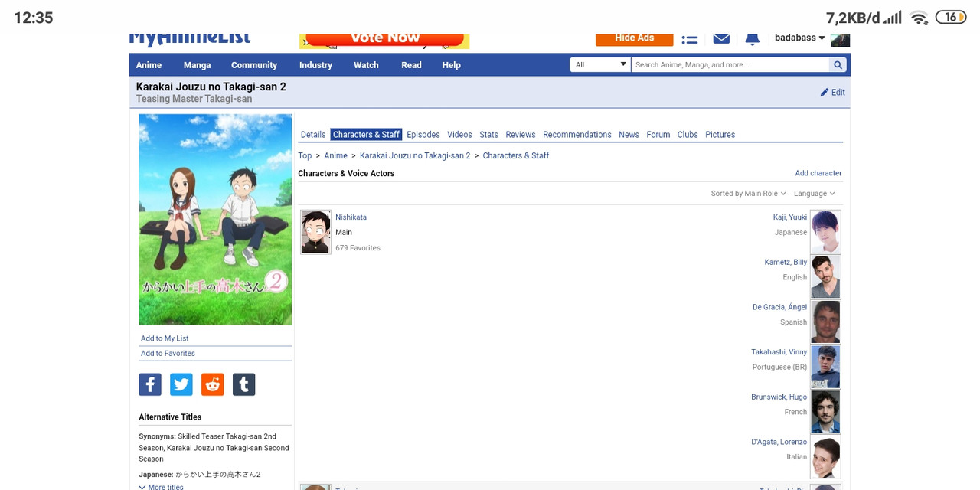
Task: Switch to the Episodes tab
Action: 423,135
